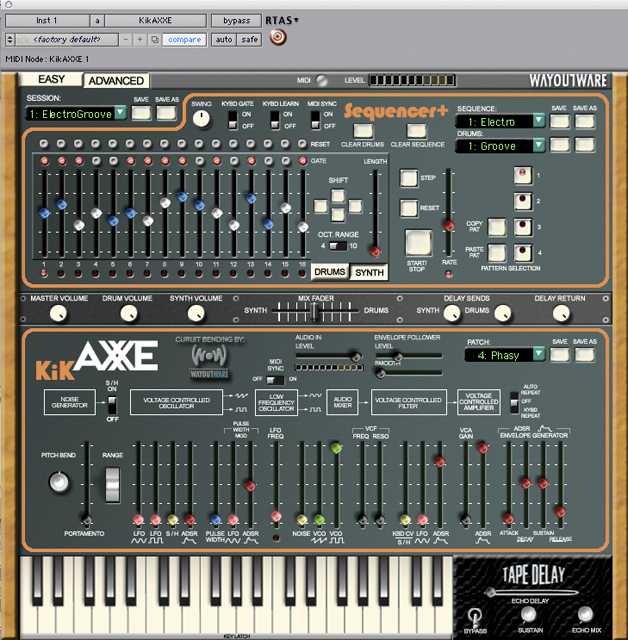
Task: Select pattern 3 button
Action: (x=523, y=227)
